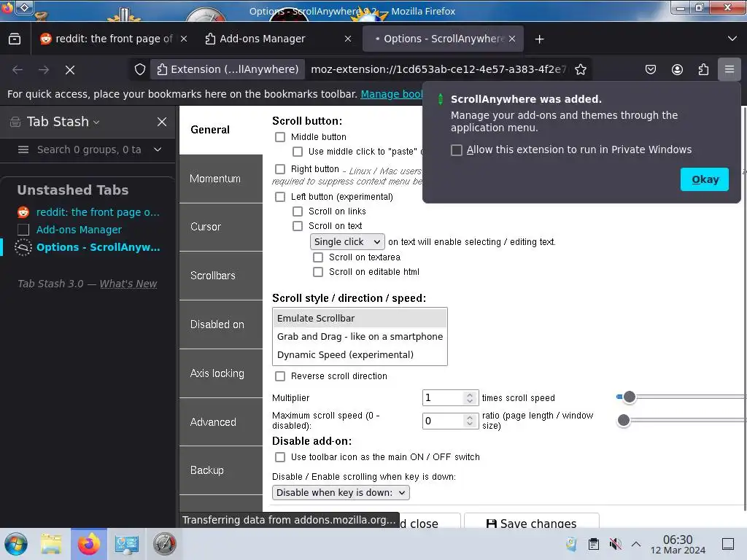This screenshot has height=560, width=747.
Task: Expand the Tab Stash search options chevron
Action: point(158,149)
